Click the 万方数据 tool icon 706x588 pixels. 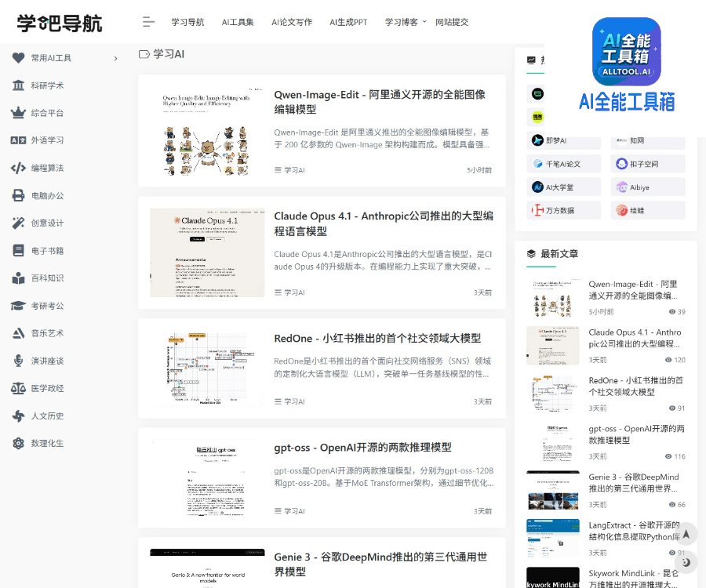point(537,210)
